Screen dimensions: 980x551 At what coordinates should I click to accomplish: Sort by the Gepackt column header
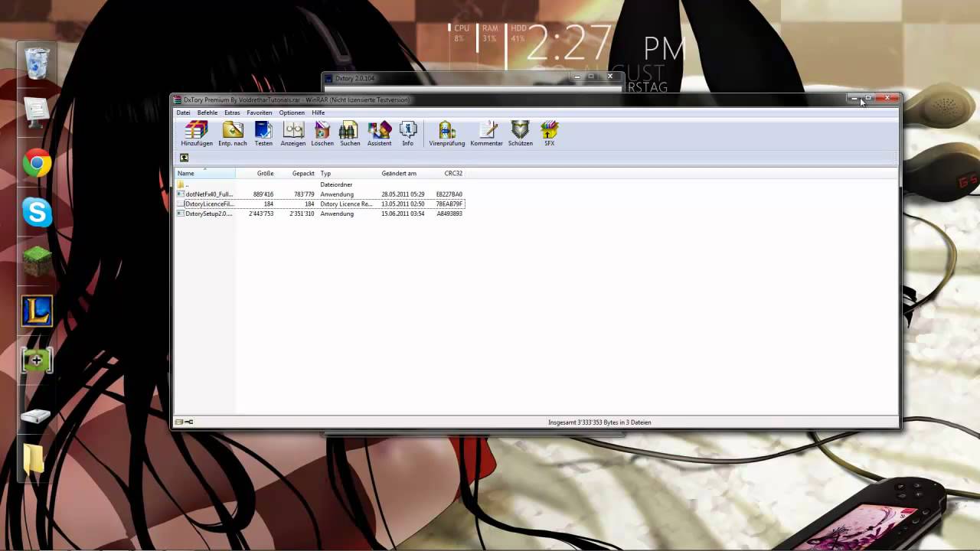(x=296, y=173)
